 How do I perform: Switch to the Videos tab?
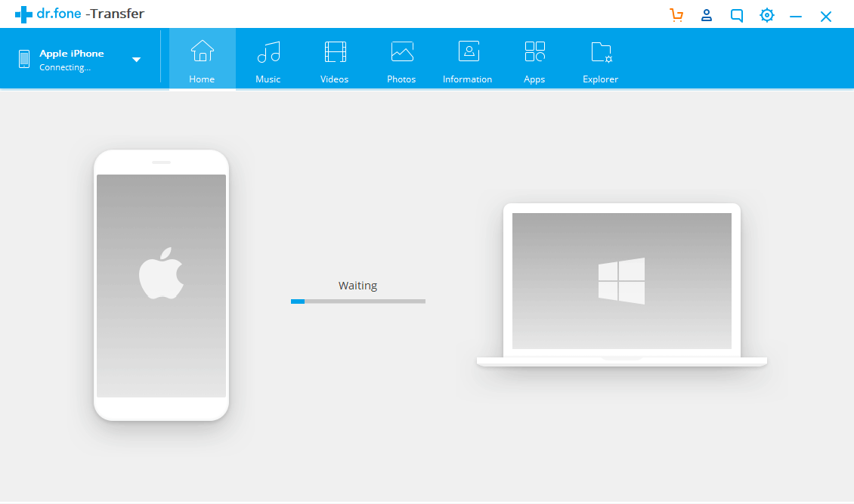coord(334,60)
